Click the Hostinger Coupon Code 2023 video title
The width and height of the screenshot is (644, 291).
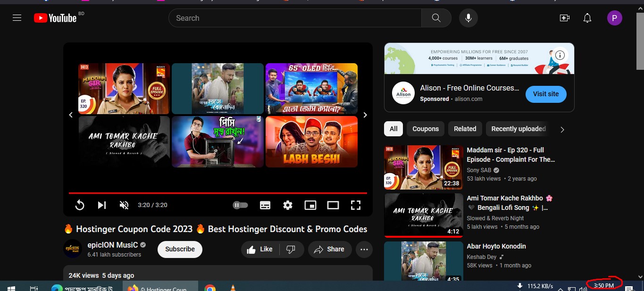[x=216, y=229]
